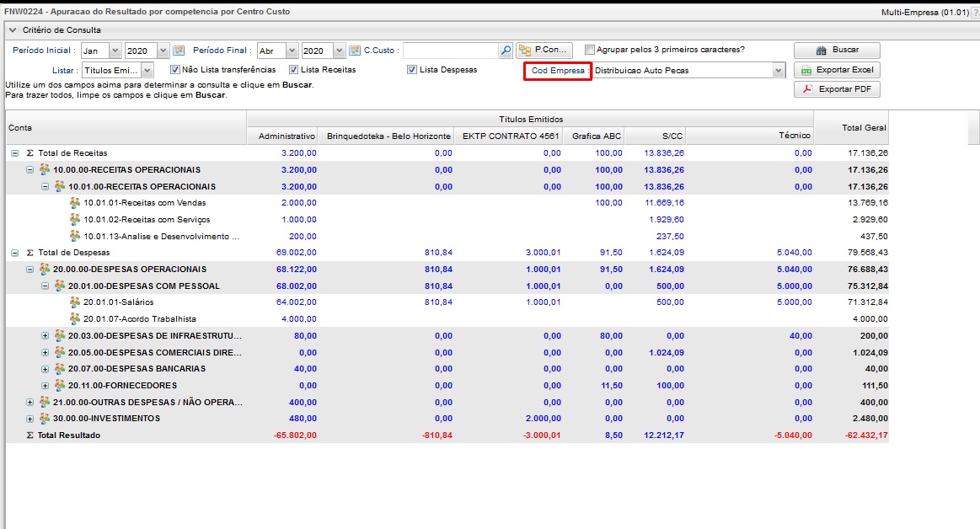Toggle the Lista Receitas checkbox
The height and width of the screenshot is (529, 980).
pyautogui.click(x=294, y=70)
